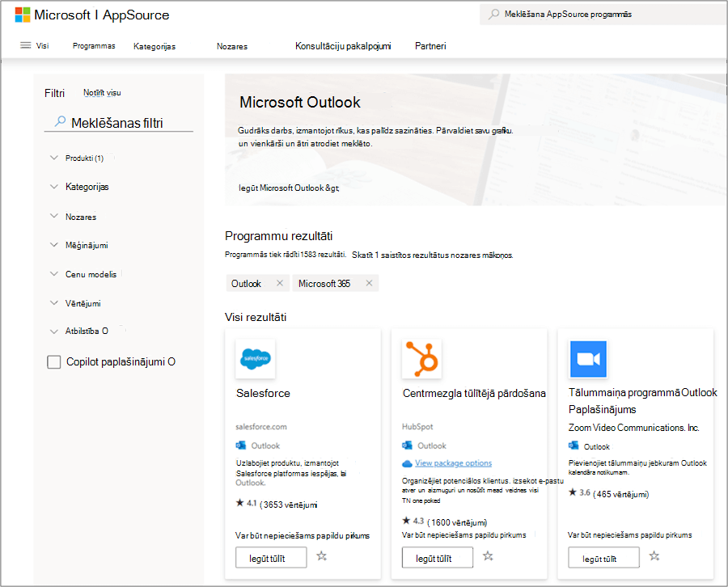The height and width of the screenshot is (587, 728).
Task: Click the 1600 vērtējumi rating count
Action: 457,522
